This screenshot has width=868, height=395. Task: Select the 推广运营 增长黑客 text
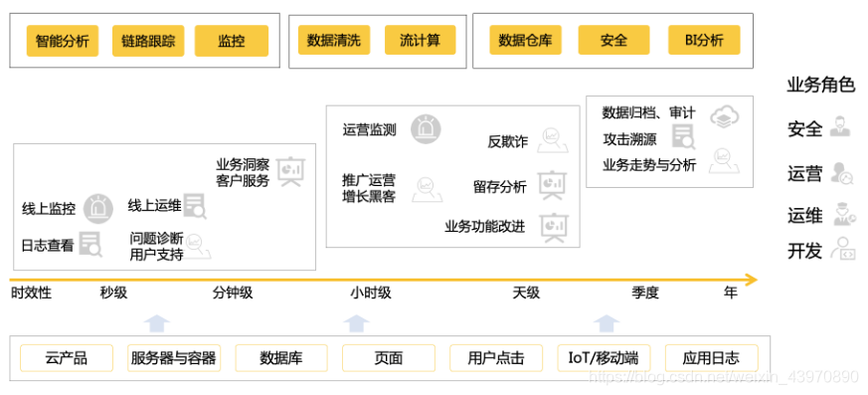(369, 188)
